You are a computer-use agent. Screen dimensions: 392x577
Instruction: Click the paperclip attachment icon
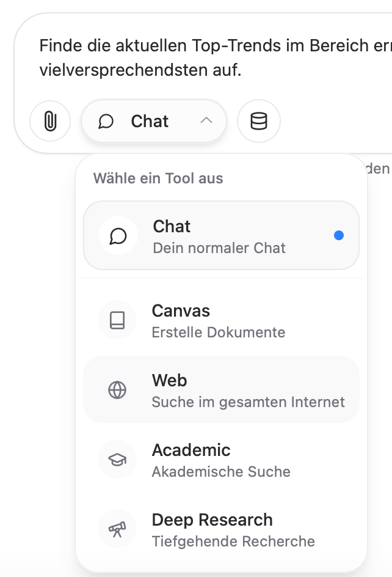pos(50,121)
